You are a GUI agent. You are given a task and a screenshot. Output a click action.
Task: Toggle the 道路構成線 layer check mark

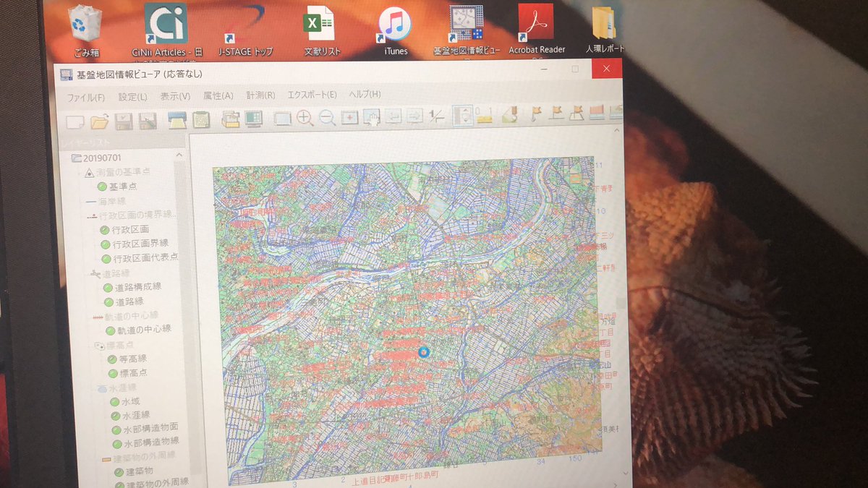pos(109,287)
